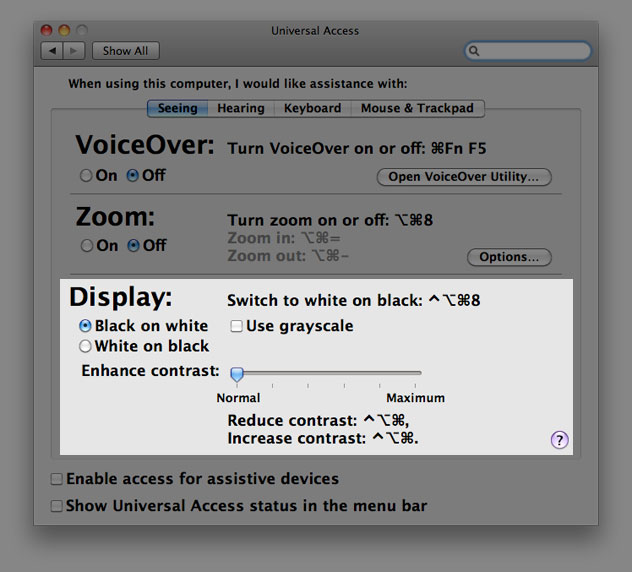
Task: Minimize the Universal Access window
Action: (x=64, y=31)
